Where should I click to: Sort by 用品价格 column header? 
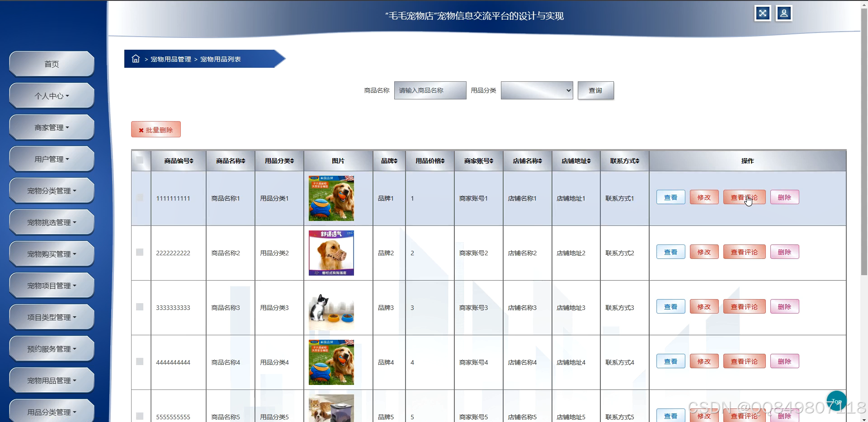click(x=430, y=161)
